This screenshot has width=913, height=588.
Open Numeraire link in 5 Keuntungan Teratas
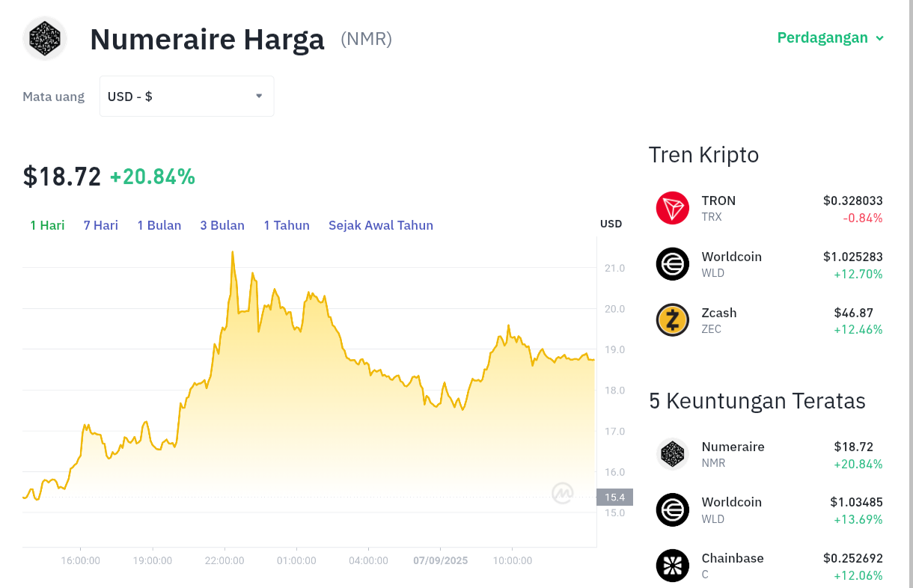(733, 447)
